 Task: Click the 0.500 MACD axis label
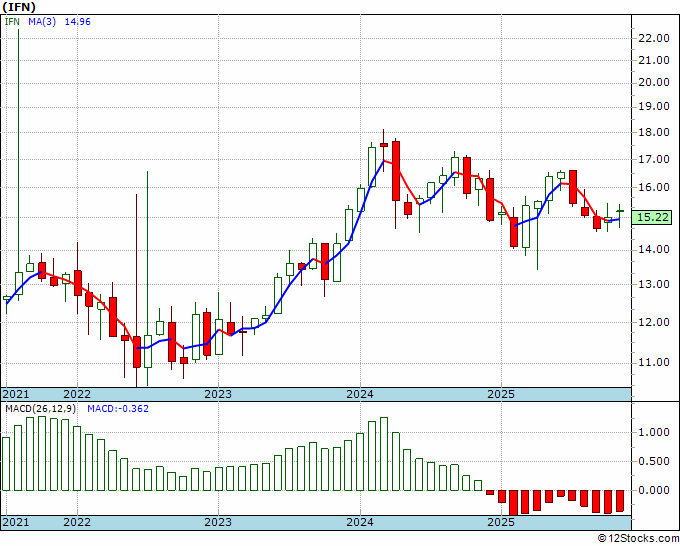(654, 461)
